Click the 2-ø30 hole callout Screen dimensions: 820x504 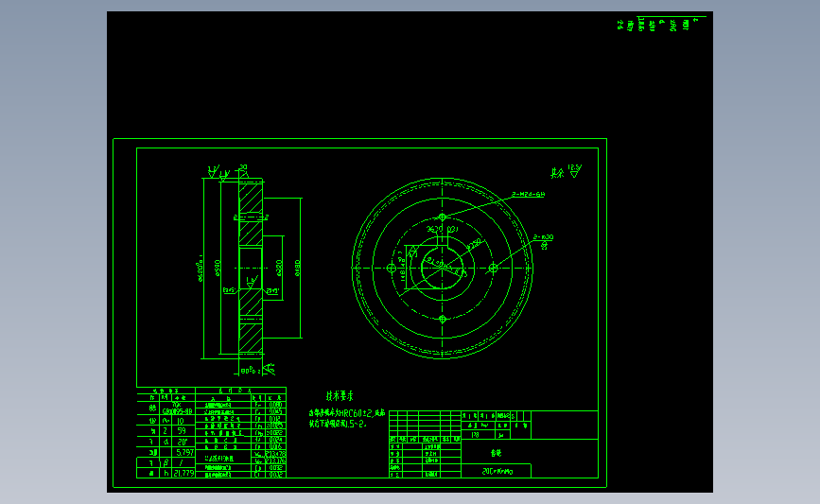point(543,237)
